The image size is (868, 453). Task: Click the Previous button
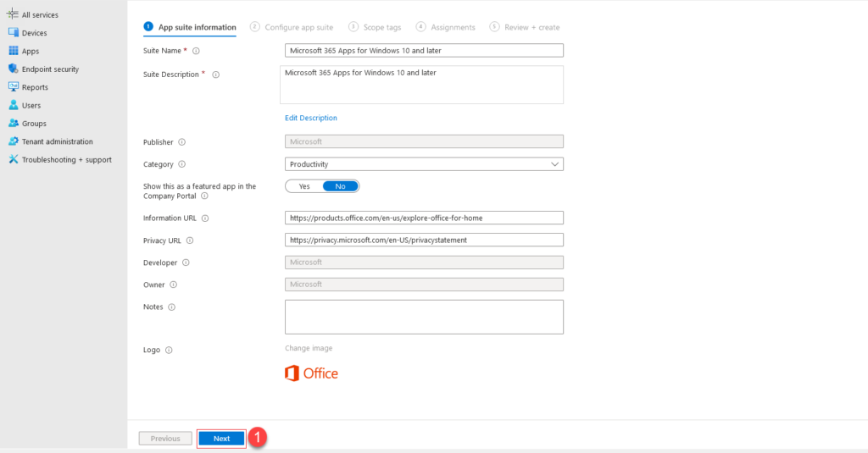(x=165, y=439)
